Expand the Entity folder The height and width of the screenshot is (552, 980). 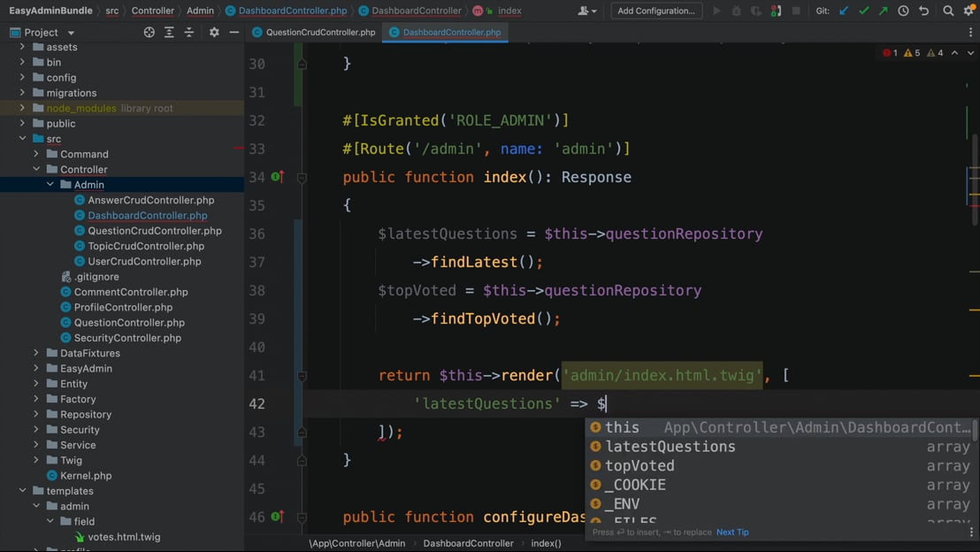coord(36,384)
